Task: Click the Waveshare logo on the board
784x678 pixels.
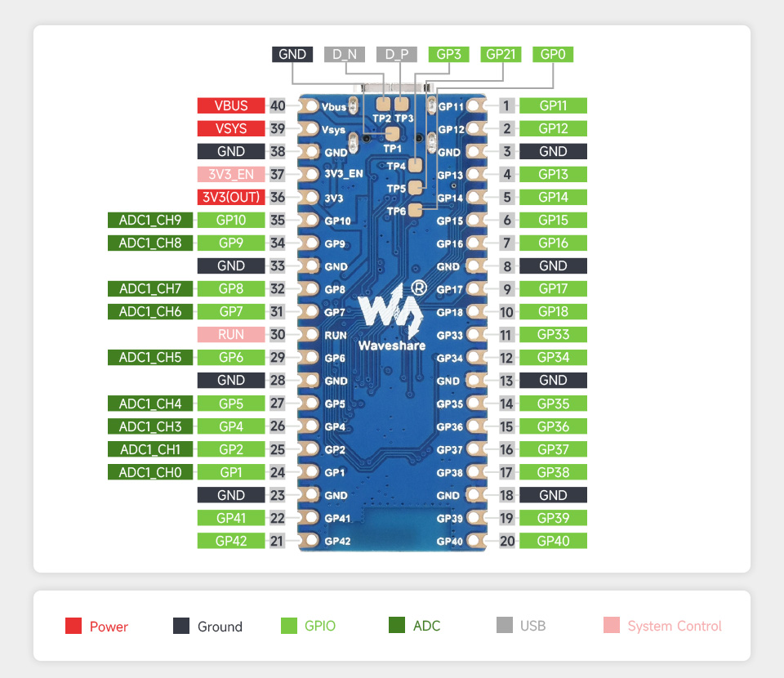Action: click(392, 314)
